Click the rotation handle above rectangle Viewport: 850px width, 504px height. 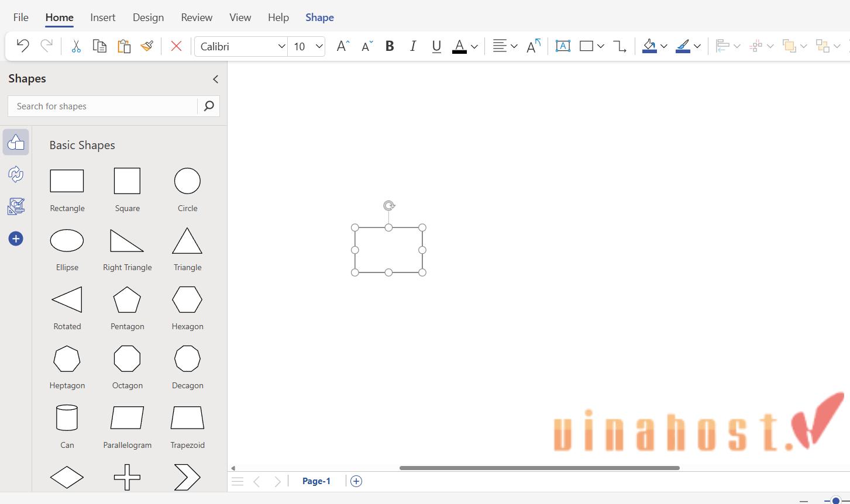[389, 206]
